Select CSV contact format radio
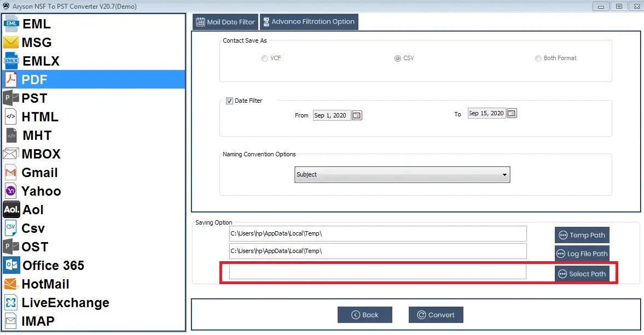644x335 pixels. [397, 58]
